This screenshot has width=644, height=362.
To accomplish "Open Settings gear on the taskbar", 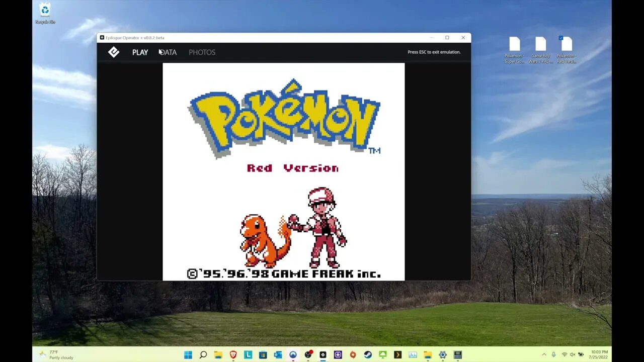I will coord(443,355).
